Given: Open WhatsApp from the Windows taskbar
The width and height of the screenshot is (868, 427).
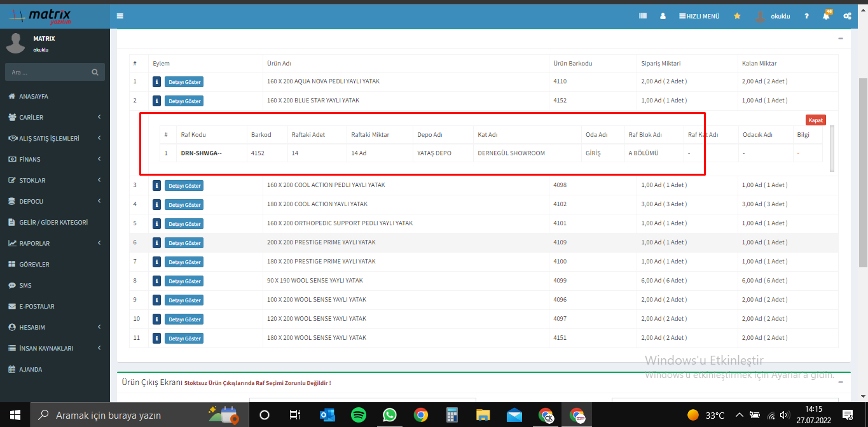Looking at the screenshot, I should (390, 415).
